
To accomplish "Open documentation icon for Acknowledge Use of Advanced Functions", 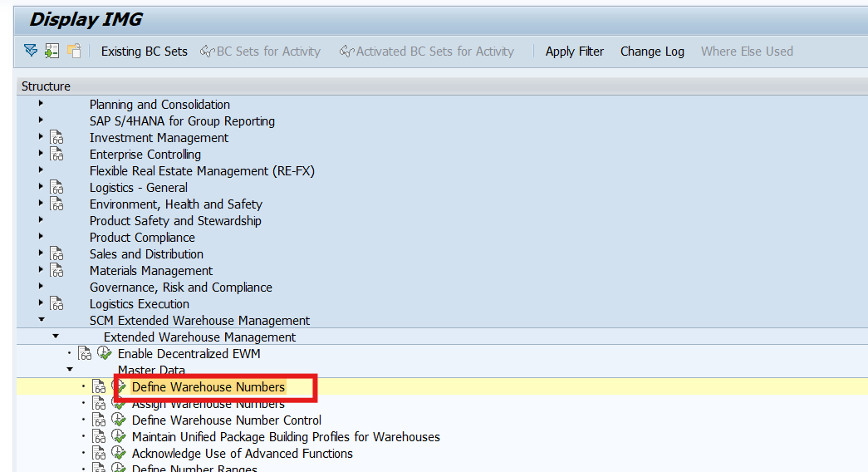I will [x=99, y=453].
